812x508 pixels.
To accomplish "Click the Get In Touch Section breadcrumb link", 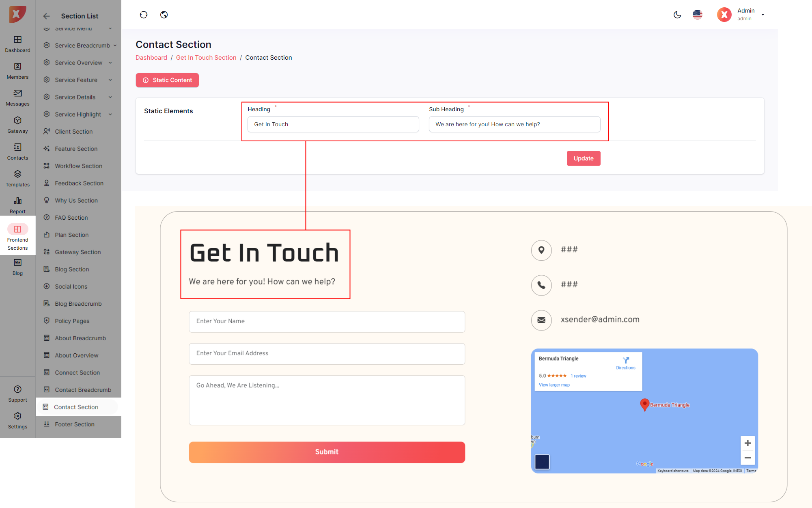I will (x=206, y=58).
